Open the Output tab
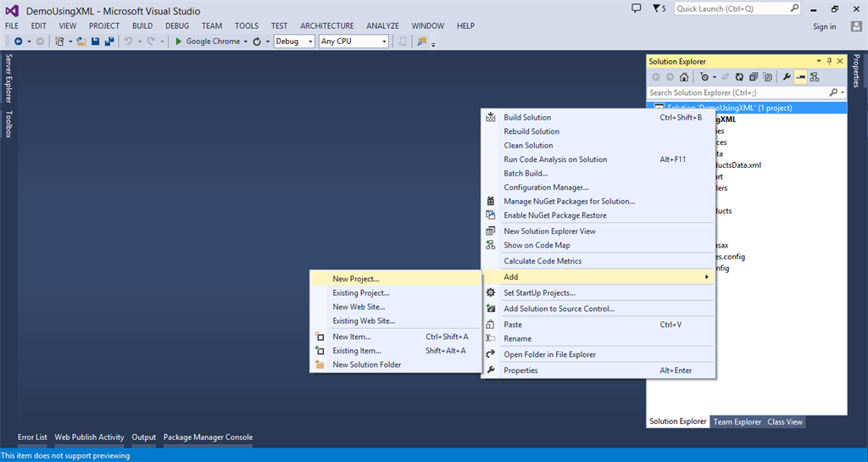 (143, 437)
